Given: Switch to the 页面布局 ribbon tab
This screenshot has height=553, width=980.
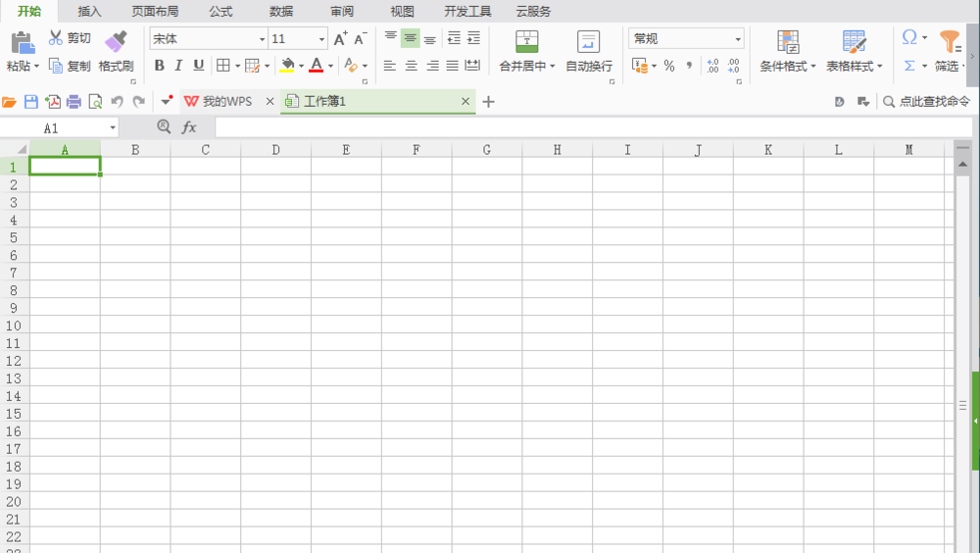Looking at the screenshot, I should pos(155,11).
